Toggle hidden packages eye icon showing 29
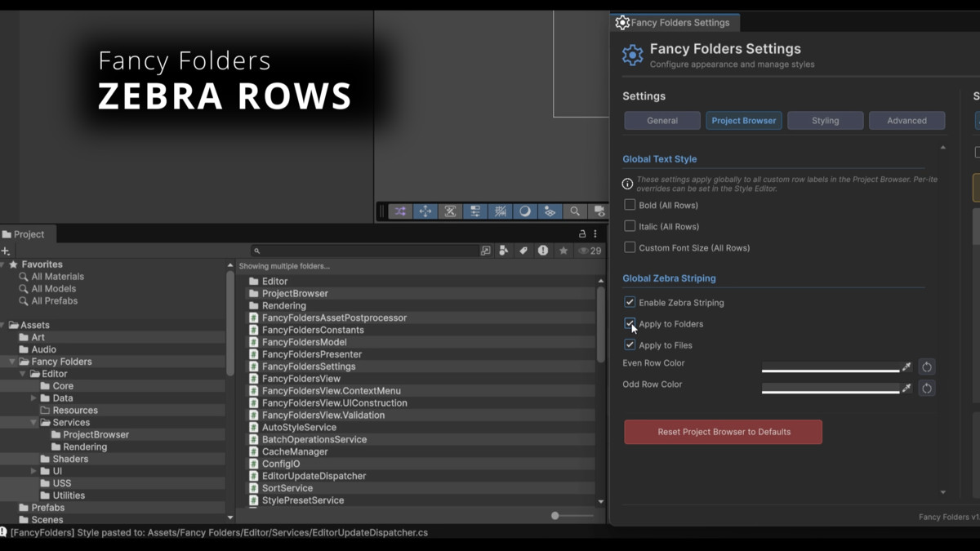 click(590, 251)
